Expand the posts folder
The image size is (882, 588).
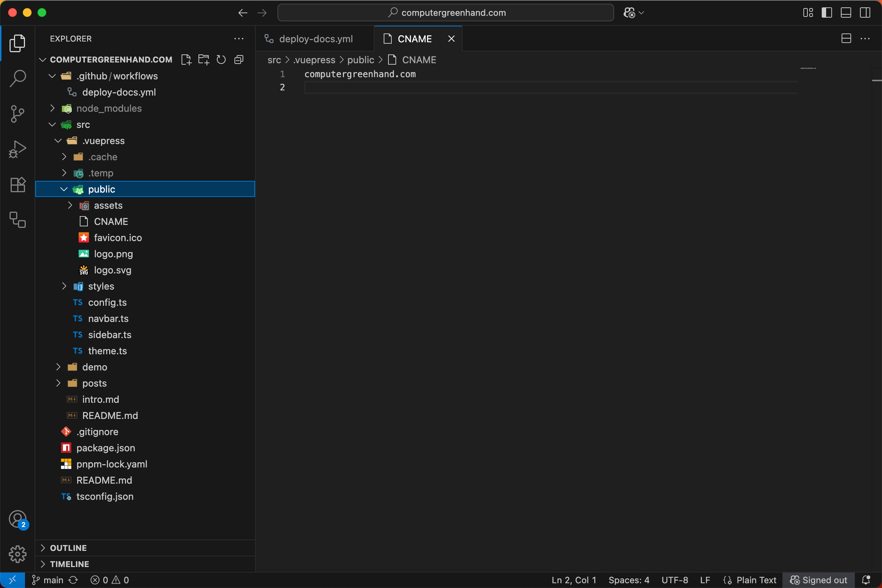click(58, 383)
